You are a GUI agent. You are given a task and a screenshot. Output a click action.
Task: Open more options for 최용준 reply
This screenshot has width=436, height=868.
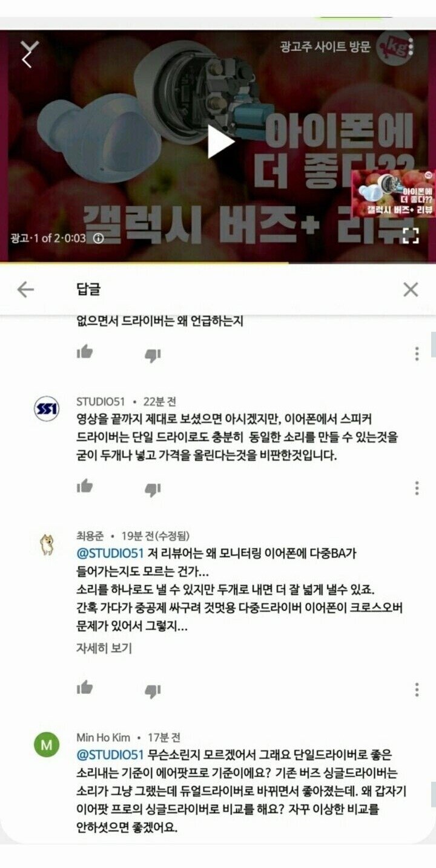pyautogui.click(x=417, y=690)
